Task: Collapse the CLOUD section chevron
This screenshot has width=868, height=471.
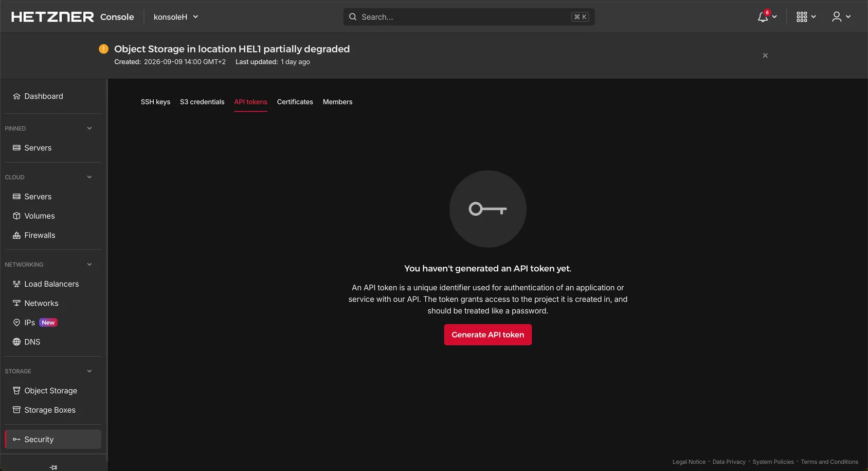Action: (x=89, y=177)
